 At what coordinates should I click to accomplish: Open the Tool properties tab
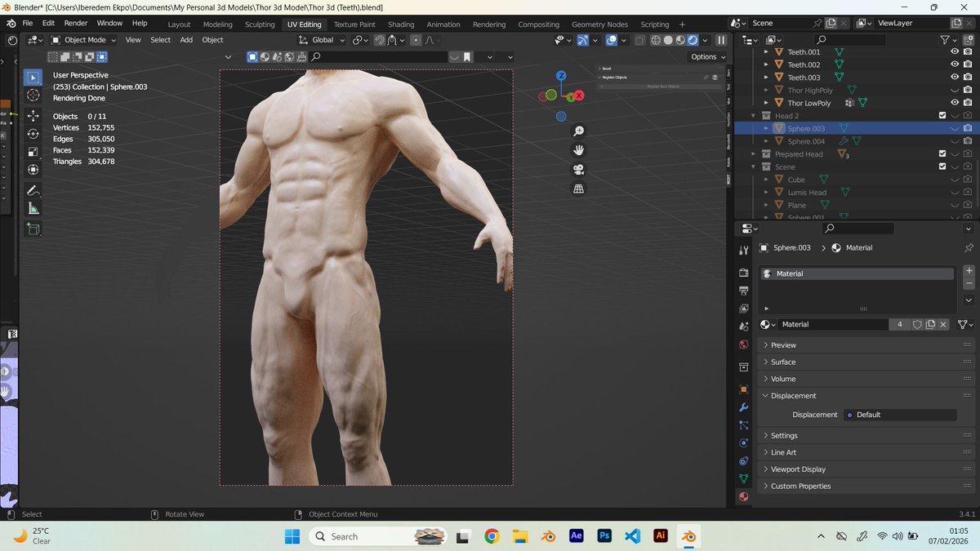coord(743,251)
